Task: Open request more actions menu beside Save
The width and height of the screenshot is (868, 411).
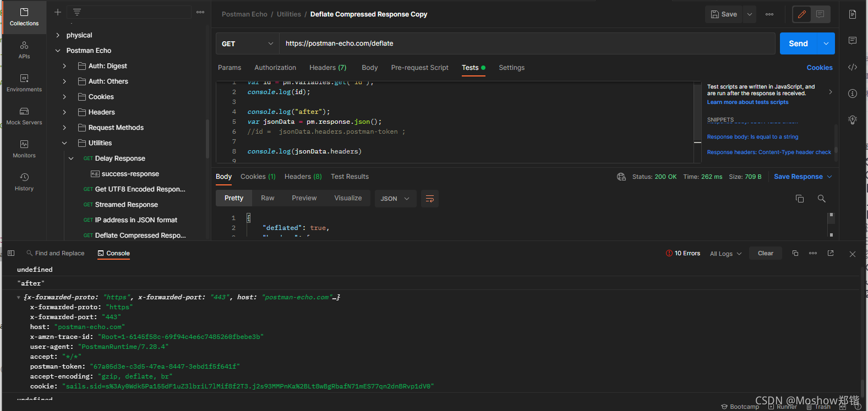Action: 769,14
